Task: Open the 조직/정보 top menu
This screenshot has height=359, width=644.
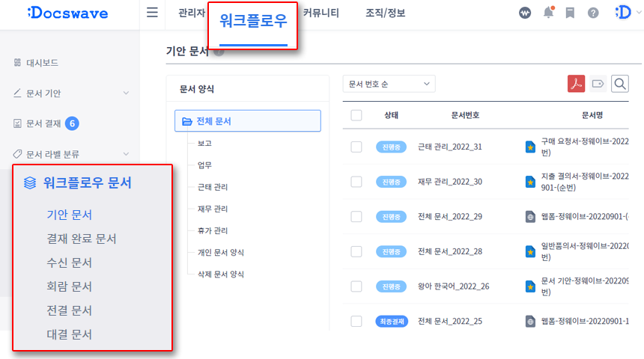Action: [x=385, y=13]
